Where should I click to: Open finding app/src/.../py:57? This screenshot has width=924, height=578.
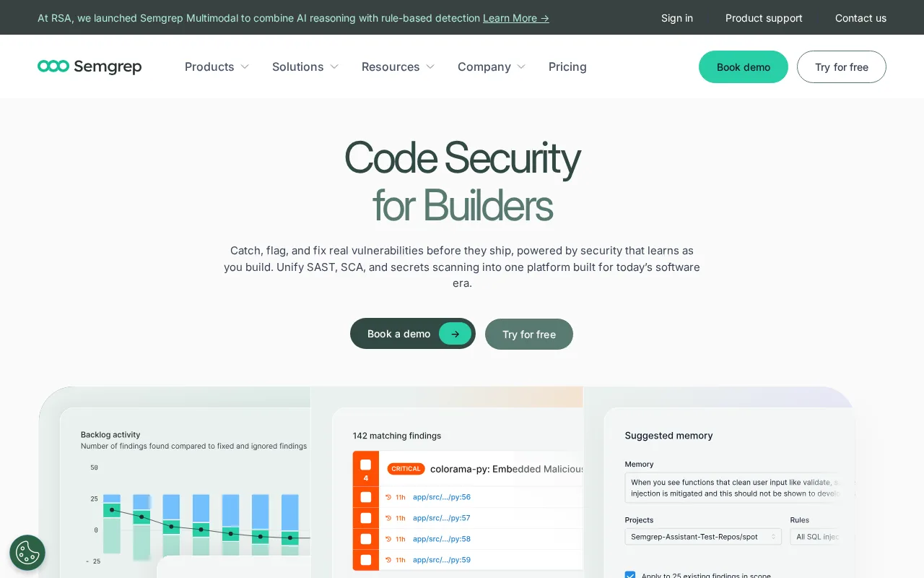click(442, 518)
